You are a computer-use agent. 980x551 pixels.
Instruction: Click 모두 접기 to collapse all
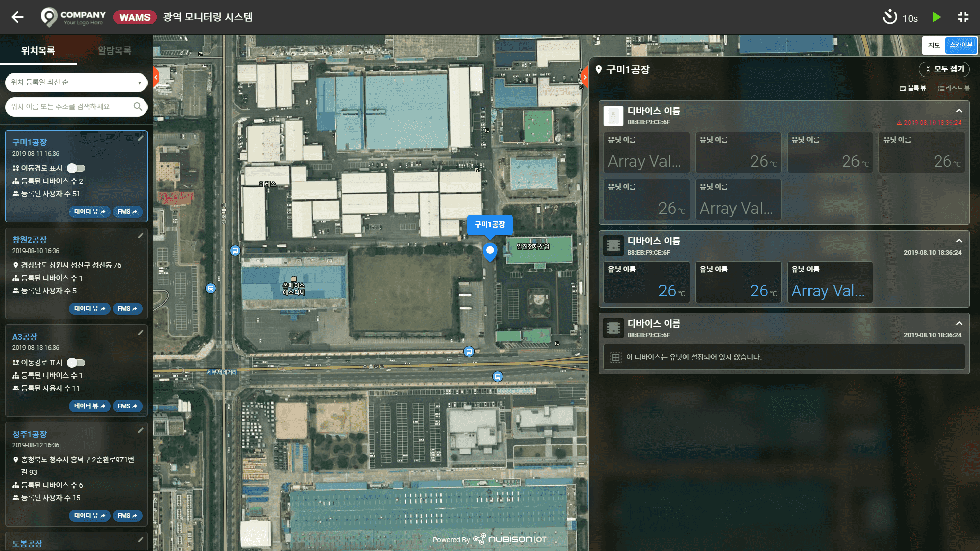click(x=944, y=69)
